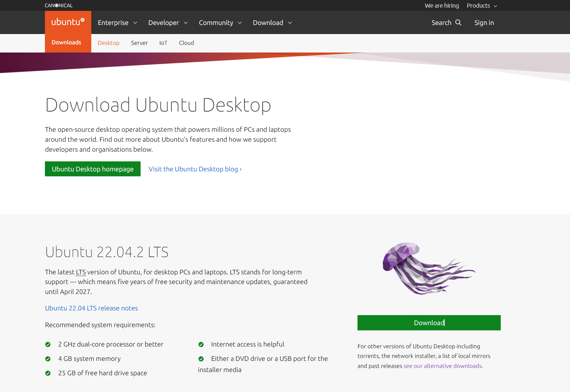The width and height of the screenshot is (570, 392).
Task: Click the 'Internet access is helpful' checkmark
Action: click(201, 344)
